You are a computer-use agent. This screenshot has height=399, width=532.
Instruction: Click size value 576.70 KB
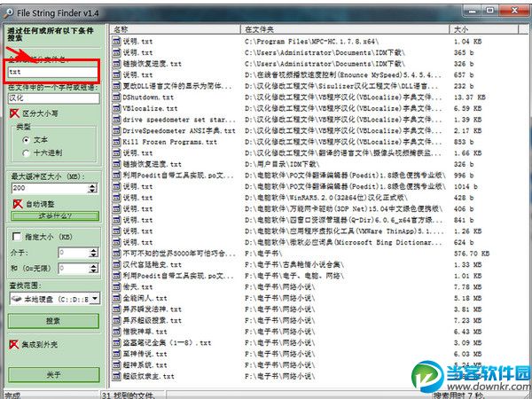click(472, 254)
